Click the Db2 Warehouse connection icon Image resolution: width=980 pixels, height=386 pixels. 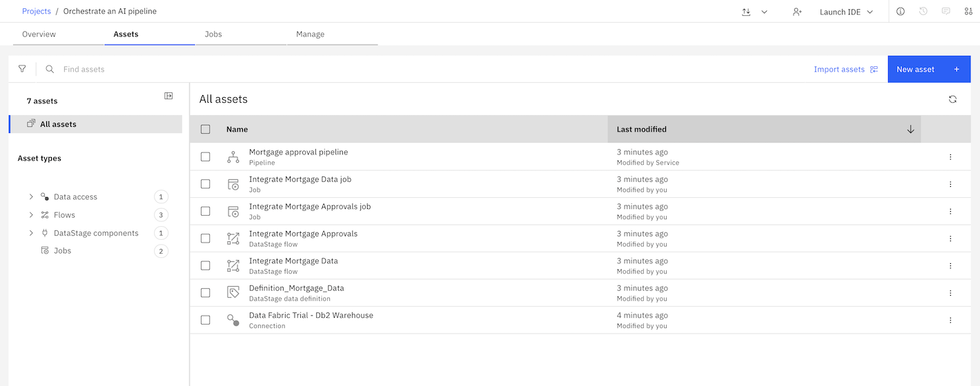point(233,320)
